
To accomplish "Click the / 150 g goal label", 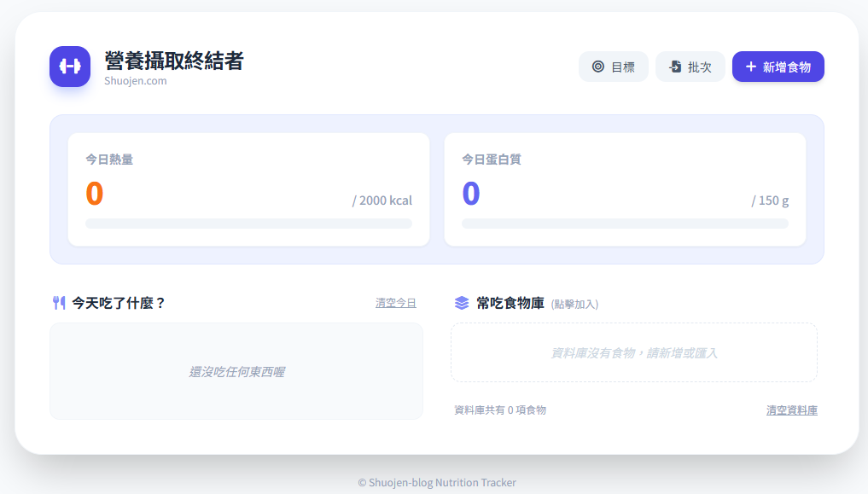I will 770,201.
